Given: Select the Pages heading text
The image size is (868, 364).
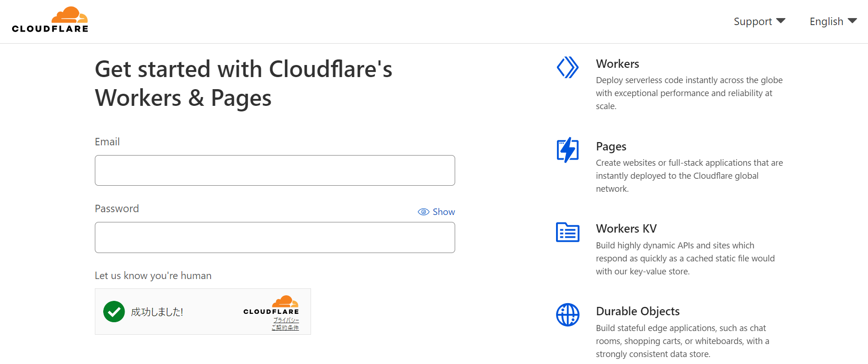Looking at the screenshot, I should (611, 147).
